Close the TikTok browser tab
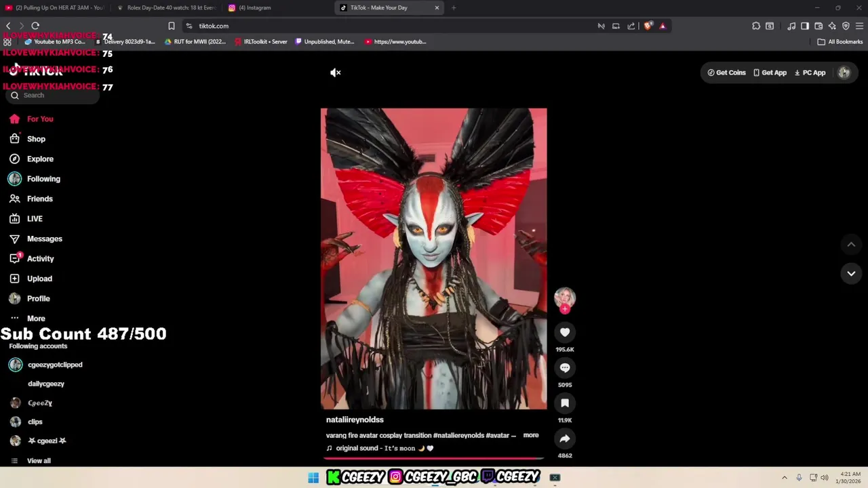 click(x=437, y=7)
